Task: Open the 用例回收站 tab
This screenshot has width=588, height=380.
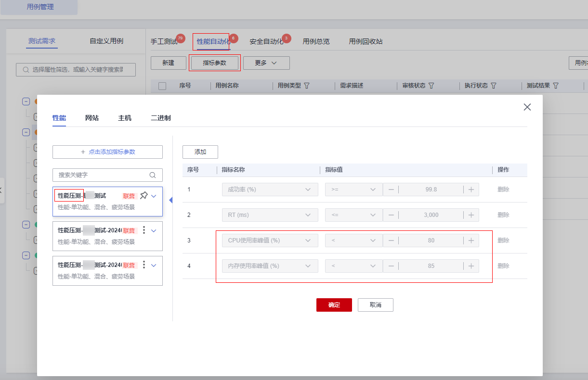Action: click(366, 42)
